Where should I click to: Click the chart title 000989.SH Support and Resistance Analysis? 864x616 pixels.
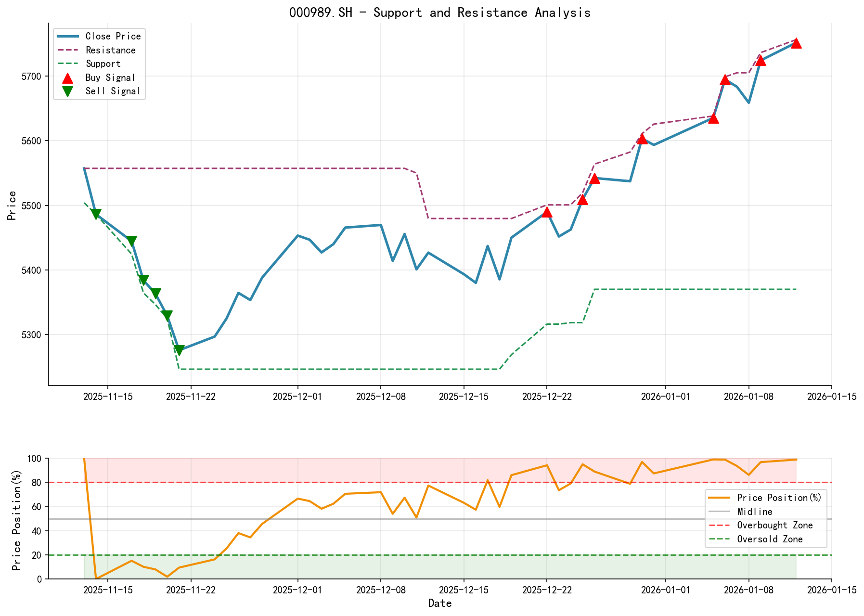click(441, 13)
